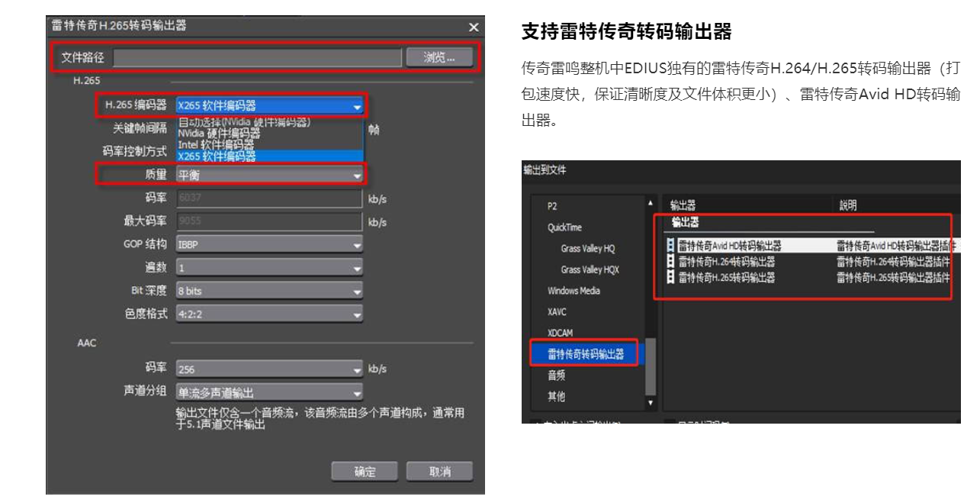Open the 遍数 dropdown
Viewport: 980px width, 503px height.
point(269,268)
